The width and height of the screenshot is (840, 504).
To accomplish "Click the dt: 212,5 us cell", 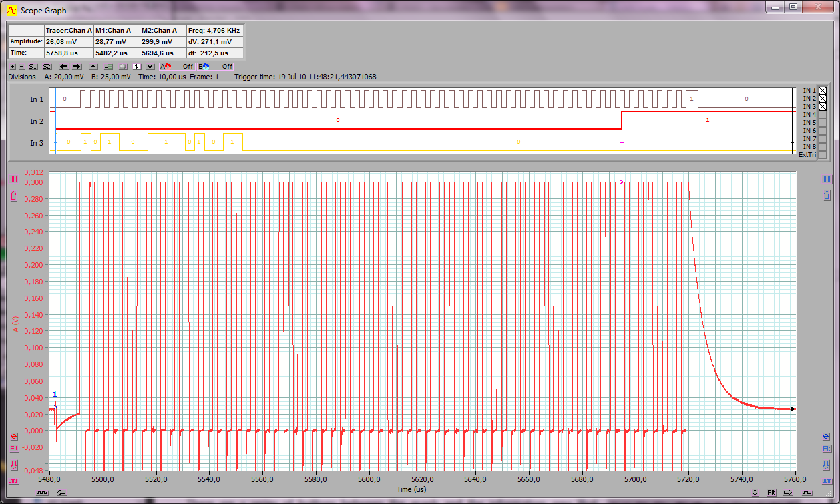I will click(214, 53).
